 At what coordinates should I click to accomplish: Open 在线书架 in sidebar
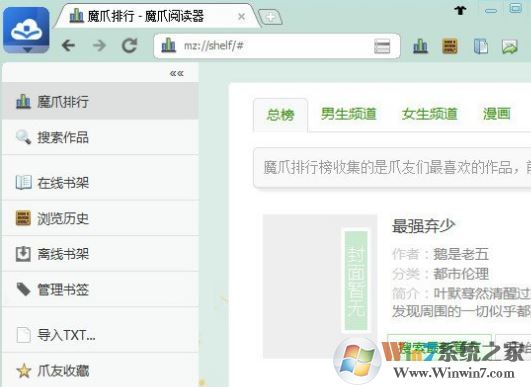click(x=100, y=183)
